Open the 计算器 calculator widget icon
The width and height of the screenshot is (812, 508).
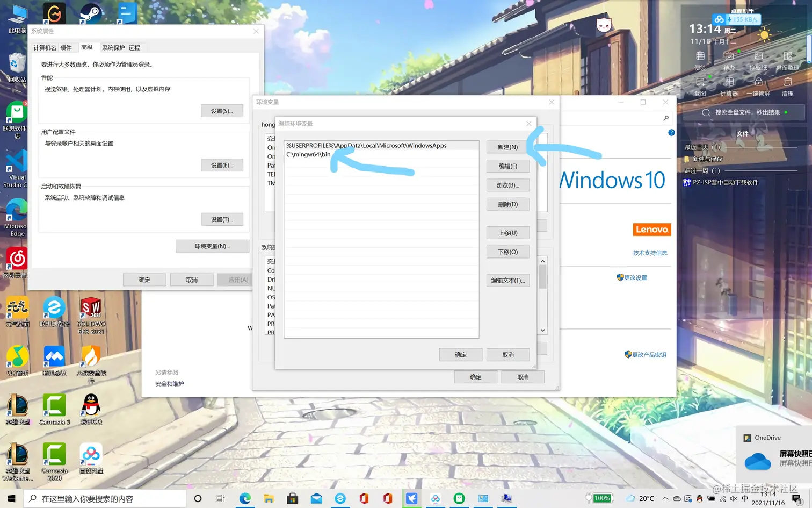coord(729,86)
